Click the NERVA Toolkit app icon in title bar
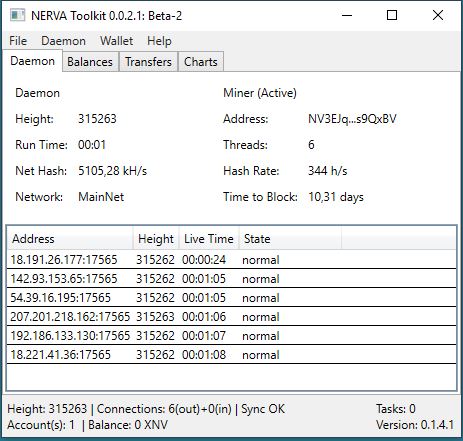Screen dimensions: 463x441 tap(17, 15)
